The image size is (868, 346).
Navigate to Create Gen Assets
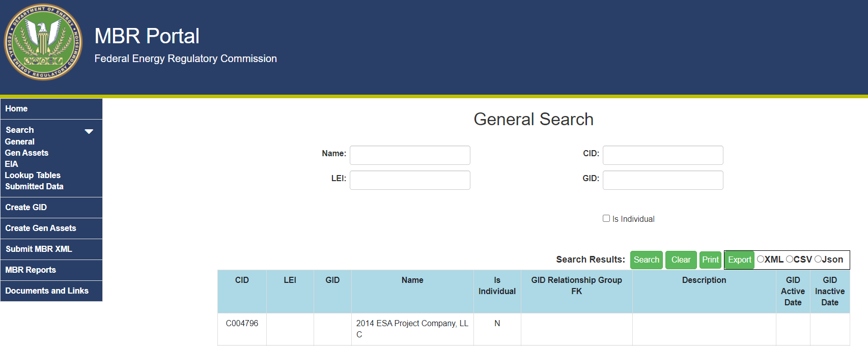[41, 228]
